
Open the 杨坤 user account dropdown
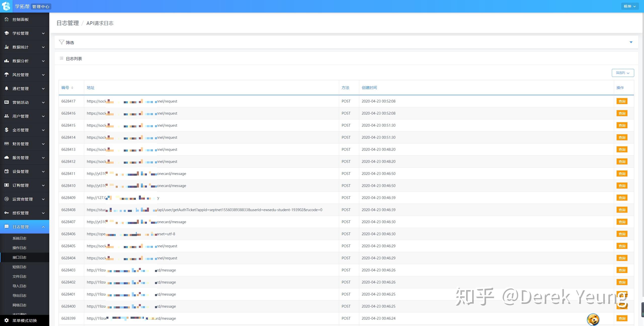click(629, 6)
